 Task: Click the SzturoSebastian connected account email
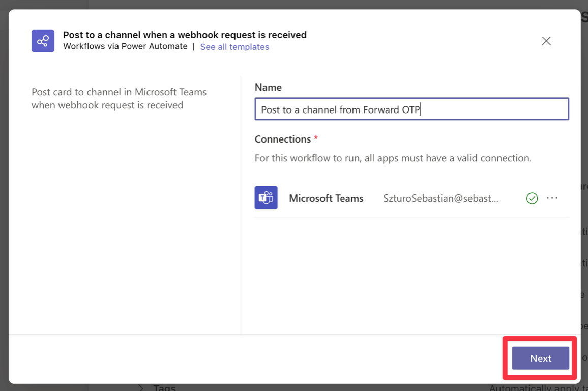click(440, 198)
